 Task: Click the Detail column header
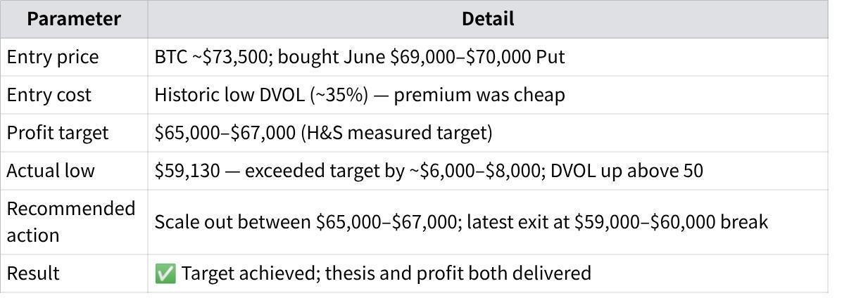tap(488, 19)
